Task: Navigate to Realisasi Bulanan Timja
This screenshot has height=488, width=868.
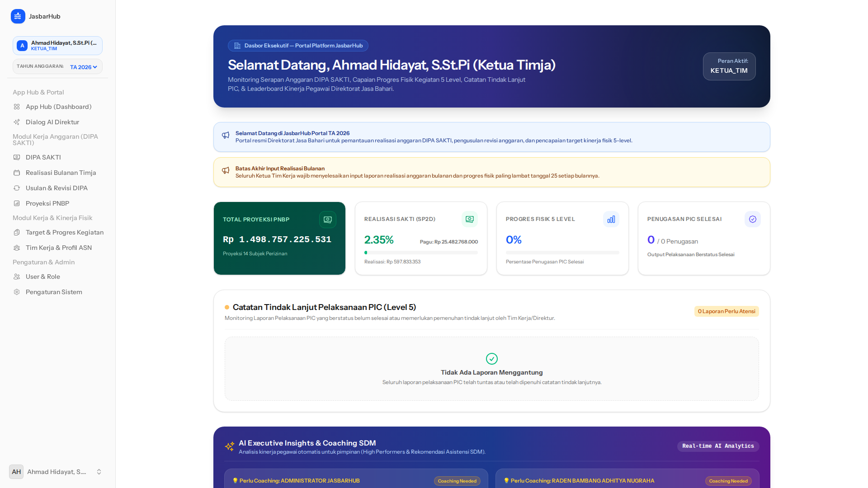Action: tap(58, 173)
